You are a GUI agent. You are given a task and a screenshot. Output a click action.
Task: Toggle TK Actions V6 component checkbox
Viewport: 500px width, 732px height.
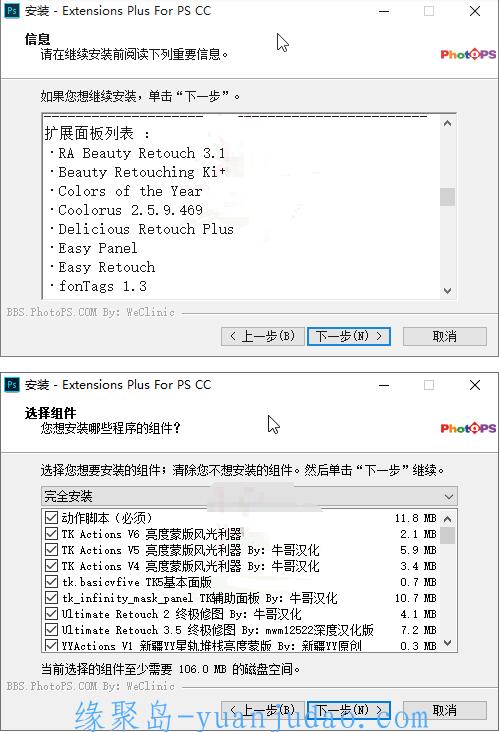tap(51, 534)
